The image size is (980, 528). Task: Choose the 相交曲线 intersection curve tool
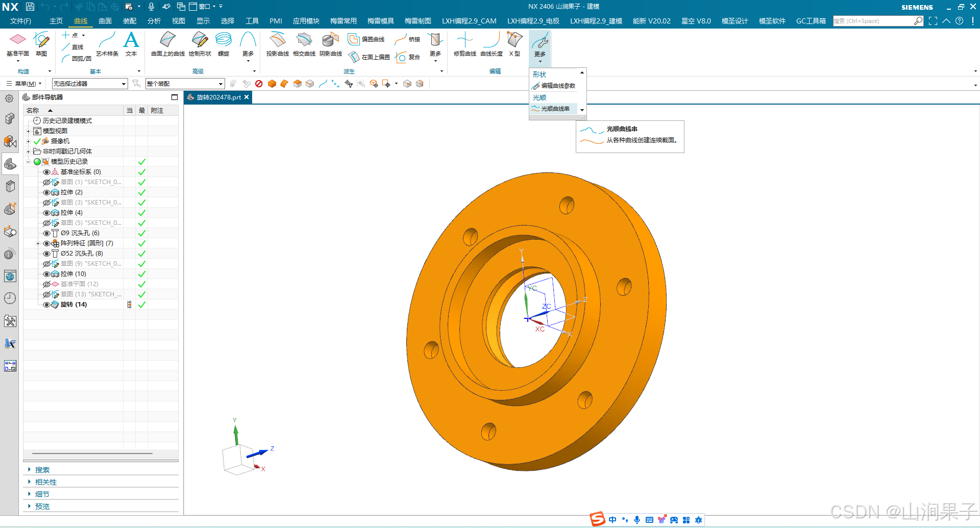[304, 44]
